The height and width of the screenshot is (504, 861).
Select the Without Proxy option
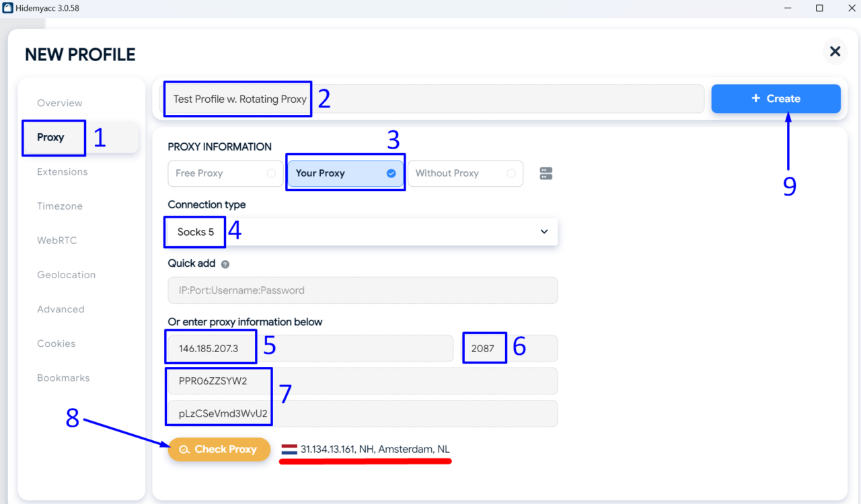point(465,173)
